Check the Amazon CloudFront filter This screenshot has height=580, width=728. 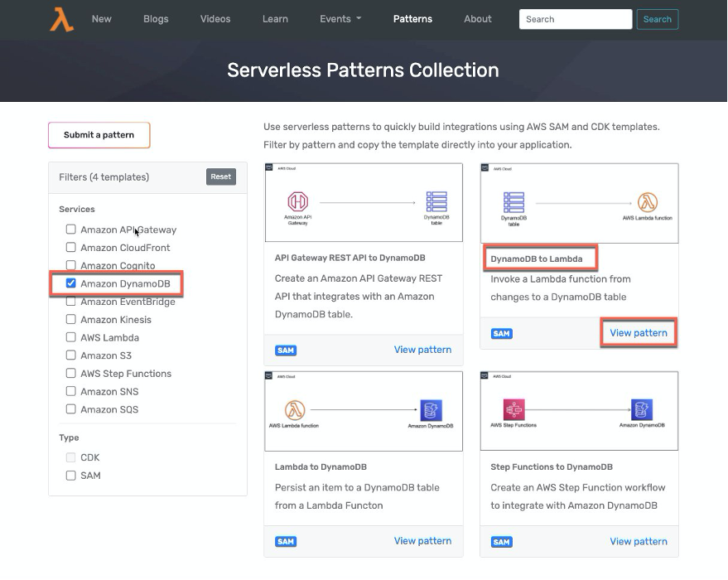pyautogui.click(x=70, y=247)
